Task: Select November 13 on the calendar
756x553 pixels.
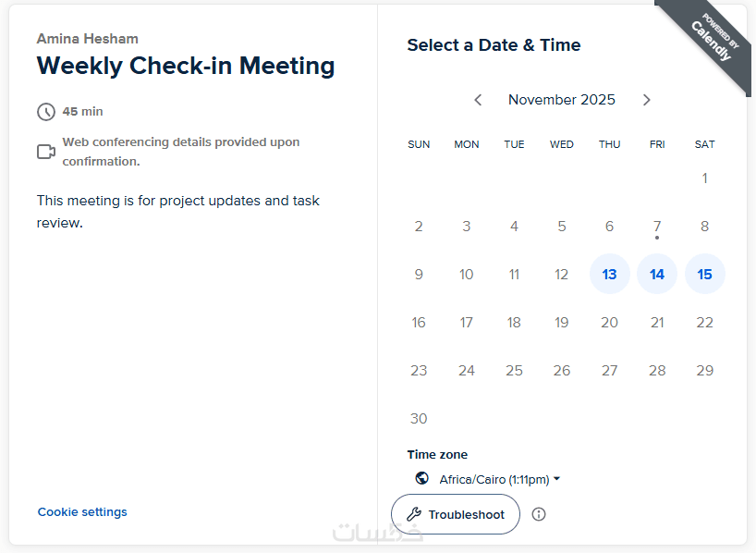Action: [609, 274]
